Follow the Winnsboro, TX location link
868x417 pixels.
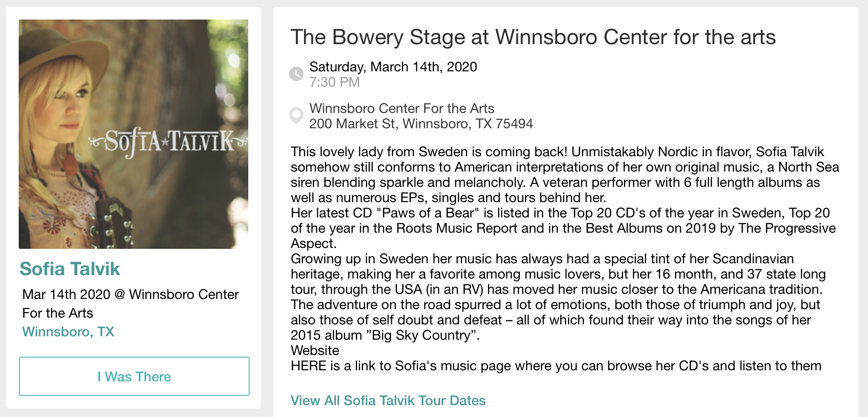pos(68,332)
